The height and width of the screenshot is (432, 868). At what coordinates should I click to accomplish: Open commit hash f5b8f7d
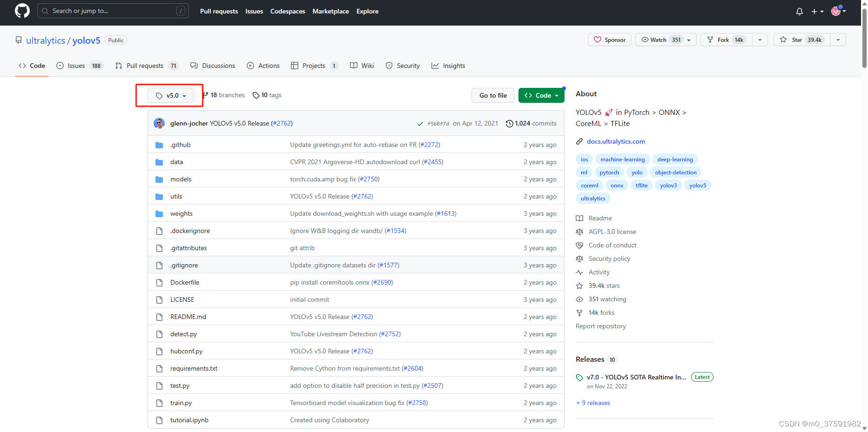coord(438,124)
